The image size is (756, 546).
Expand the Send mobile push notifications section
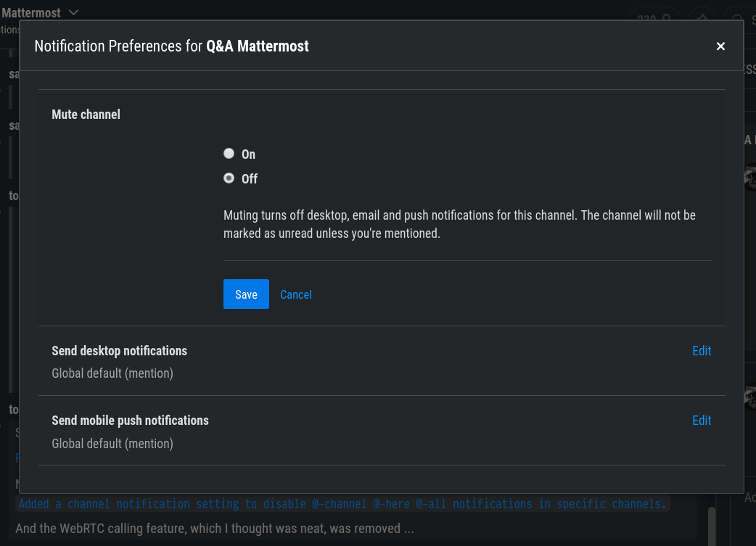point(131,421)
